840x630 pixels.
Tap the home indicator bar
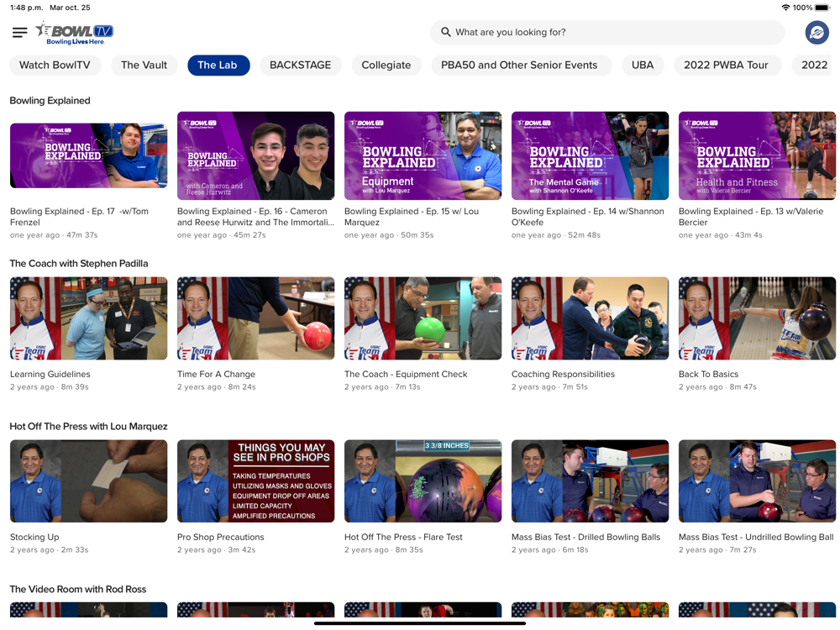click(x=420, y=623)
